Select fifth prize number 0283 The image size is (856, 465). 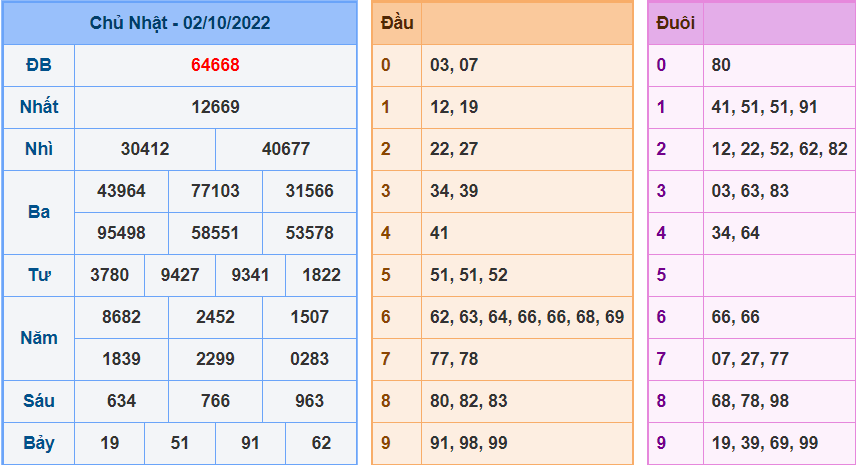309,359
